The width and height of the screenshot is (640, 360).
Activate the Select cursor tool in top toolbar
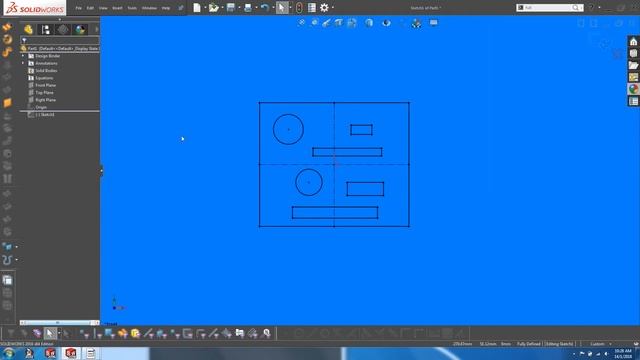click(x=282, y=7)
